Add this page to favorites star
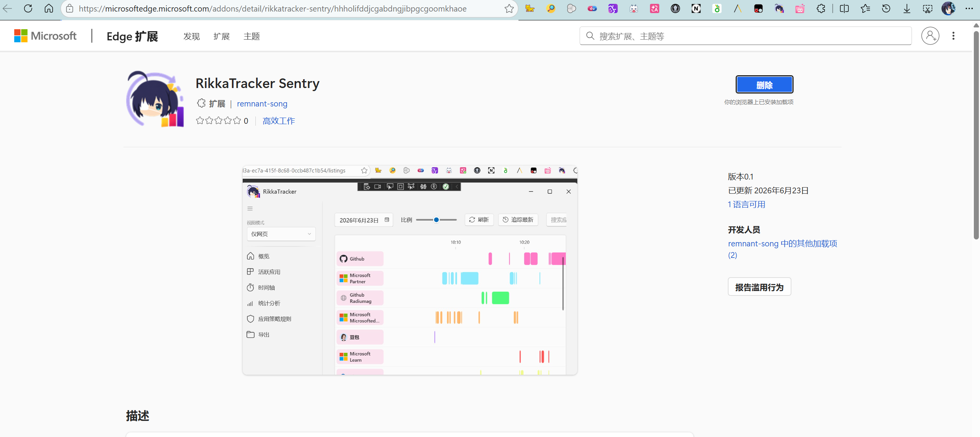980x437 pixels. [x=509, y=8]
